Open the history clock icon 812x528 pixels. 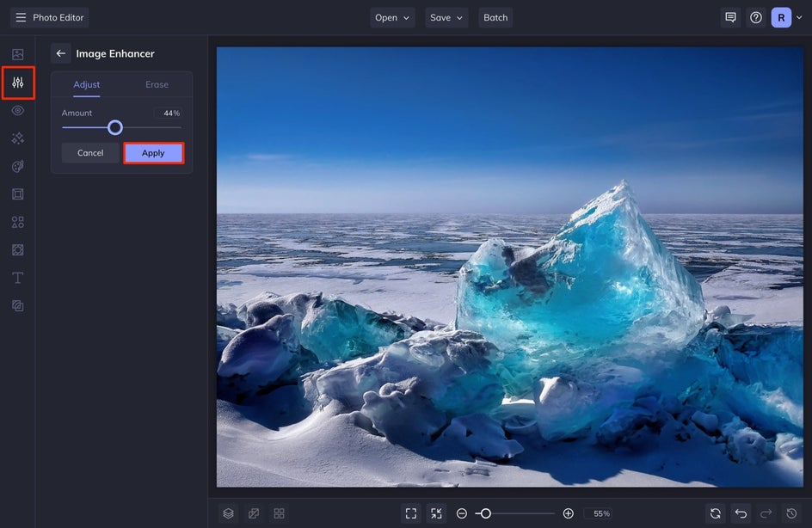point(791,513)
